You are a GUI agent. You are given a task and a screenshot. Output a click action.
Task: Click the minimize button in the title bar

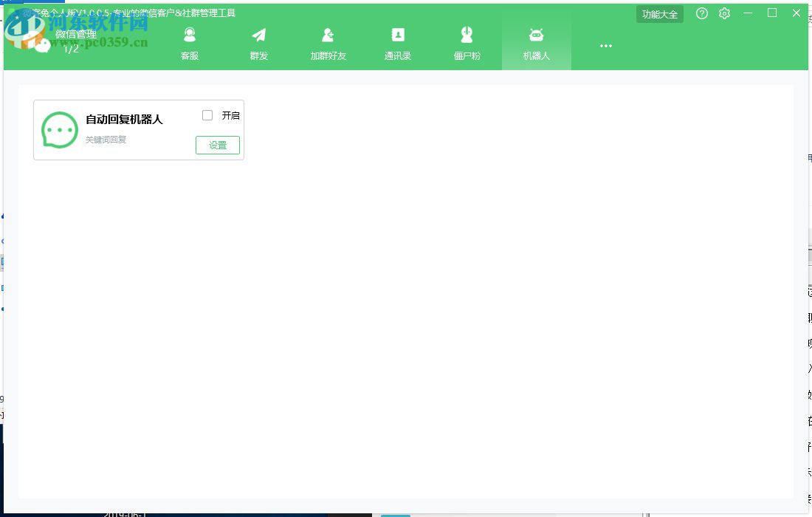[x=748, y=13]
